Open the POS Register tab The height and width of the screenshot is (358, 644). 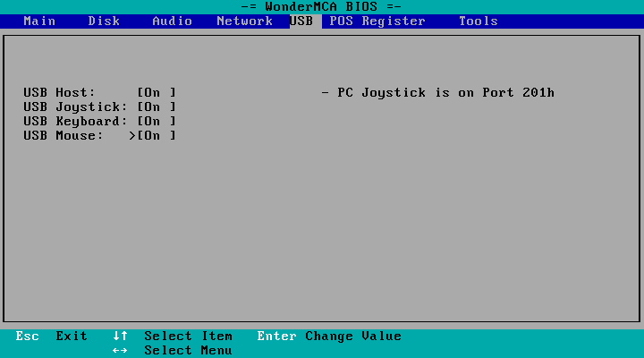coord(377,21)
